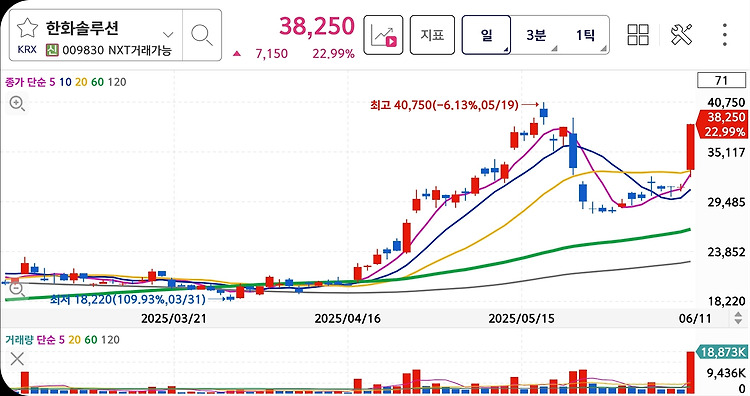750x396 pixels.
Task: Click the red 38,250 price tag on axis
Action: [x=722, y=124]
